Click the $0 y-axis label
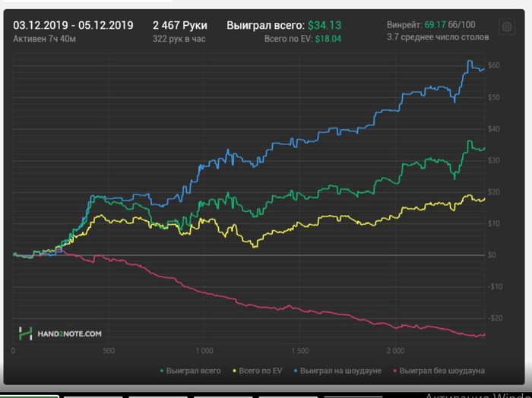Viewport: 532px width, 398px height. (x=492, y=255)
